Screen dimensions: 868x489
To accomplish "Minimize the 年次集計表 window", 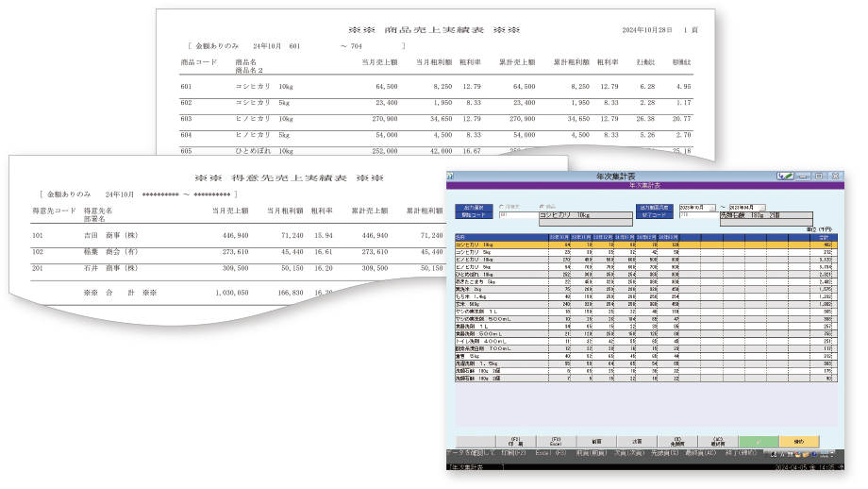I will coord(803,176).
